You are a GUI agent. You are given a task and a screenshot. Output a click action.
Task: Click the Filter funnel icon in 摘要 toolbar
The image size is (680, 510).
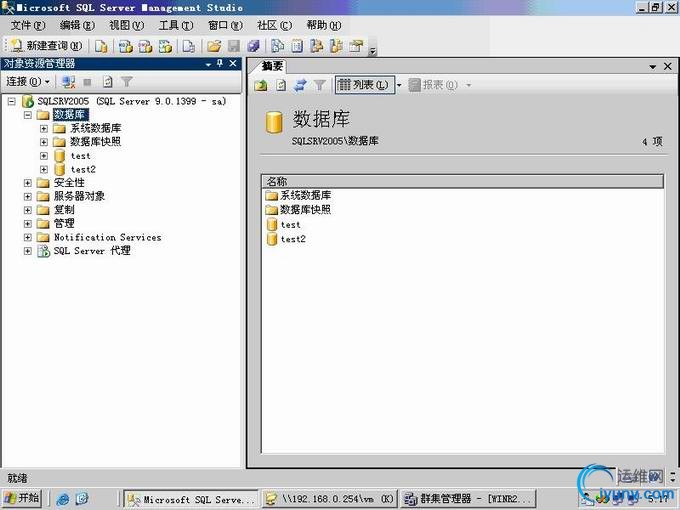pos(320,85)
